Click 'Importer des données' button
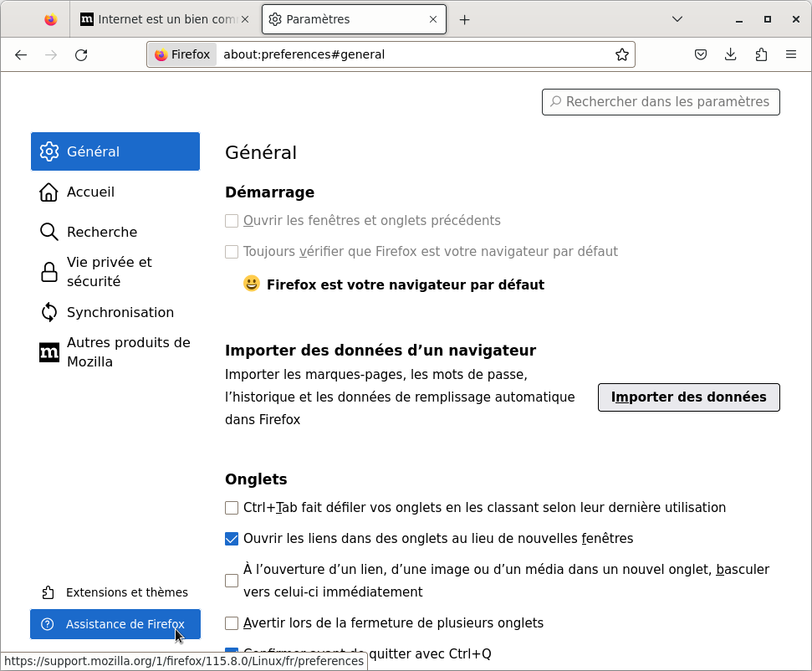This screenshot has height=671, width=812. pos(689,397)
